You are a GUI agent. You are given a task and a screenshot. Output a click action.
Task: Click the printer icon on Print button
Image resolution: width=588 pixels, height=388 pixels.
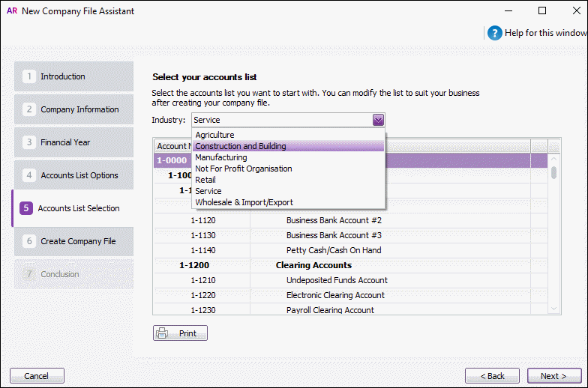(x=163, y=333)
